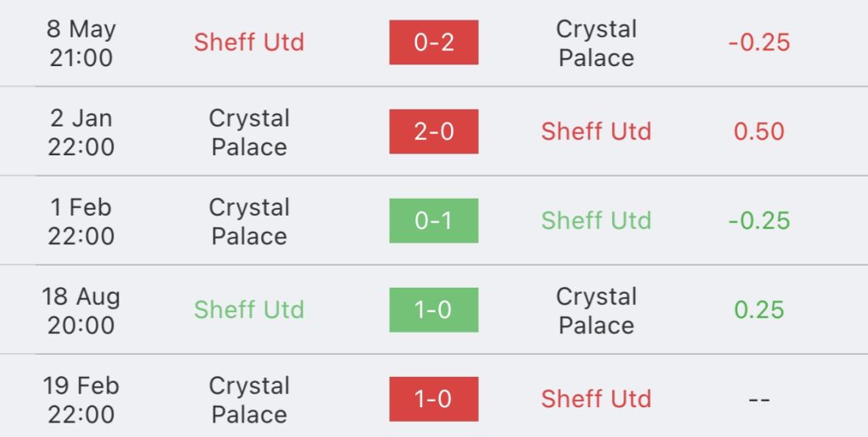Click the 0.50 handicap value

click(759, 132)
